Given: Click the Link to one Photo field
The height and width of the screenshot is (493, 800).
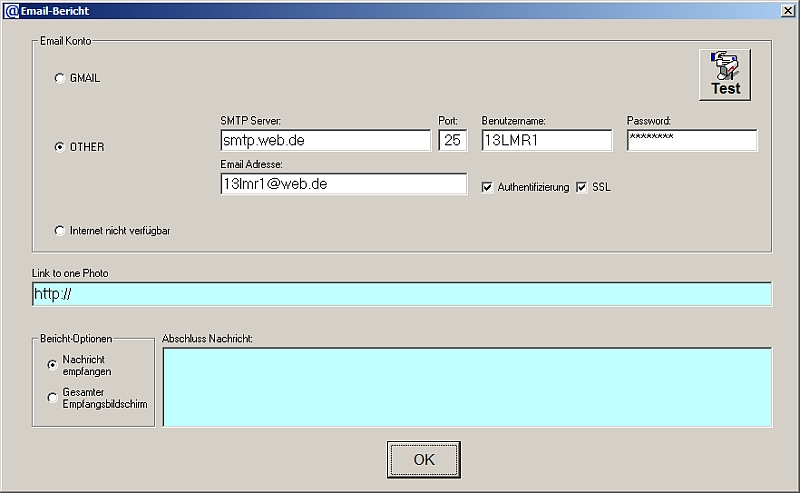Looking at the screenshot, I should pos(401,294).
